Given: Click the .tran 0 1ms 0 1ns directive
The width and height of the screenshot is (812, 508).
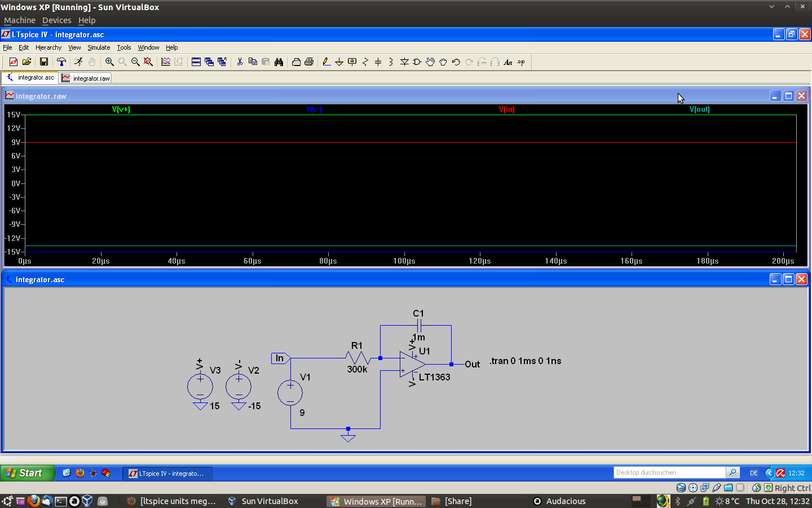Looking at the screenshot, I should tap(526, 361).
